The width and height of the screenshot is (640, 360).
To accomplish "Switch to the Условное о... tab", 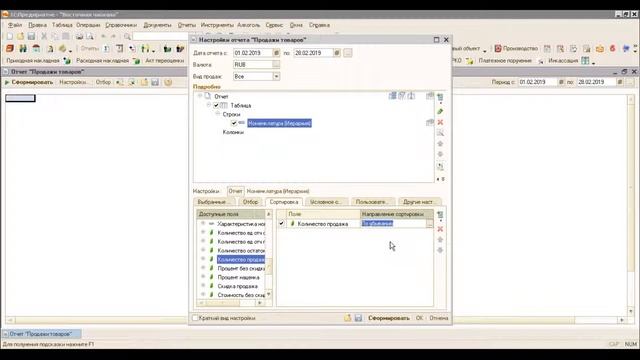I will coord(325,202).
